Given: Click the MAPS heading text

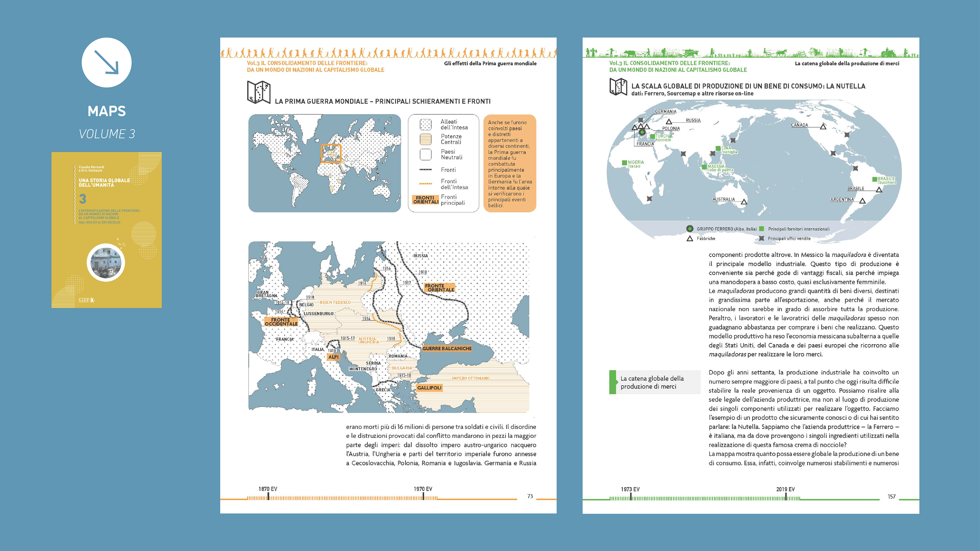Looking at the screenshot, I should pyautogui.click(x=106, y=111).
